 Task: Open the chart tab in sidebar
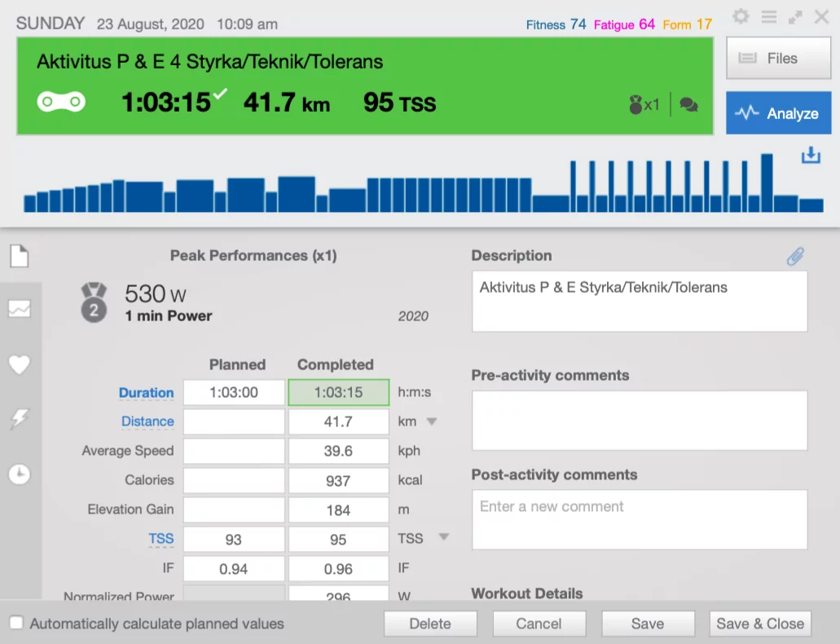pyautogui.click(x=20, y=309)
